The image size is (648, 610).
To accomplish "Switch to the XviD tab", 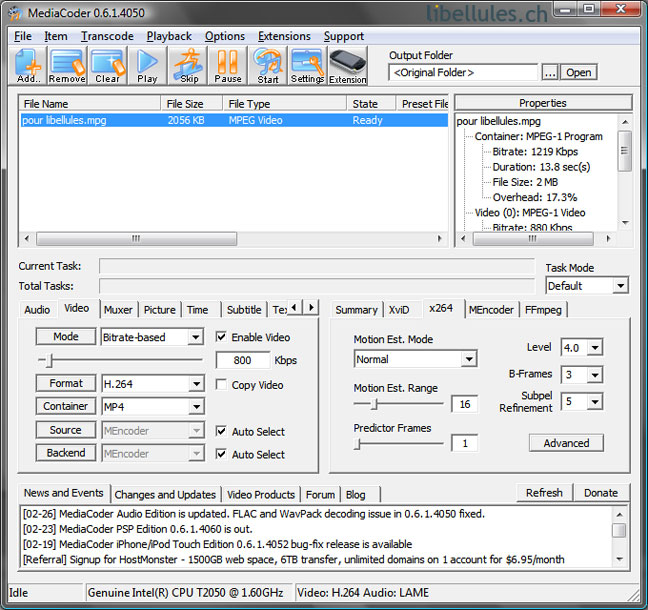I will [x=399, y=310].
